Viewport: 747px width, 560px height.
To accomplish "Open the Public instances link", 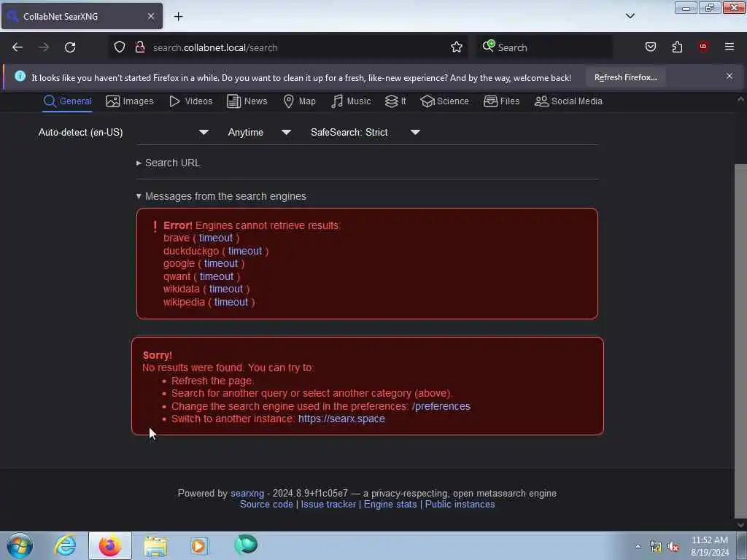I will click(460, 505).
